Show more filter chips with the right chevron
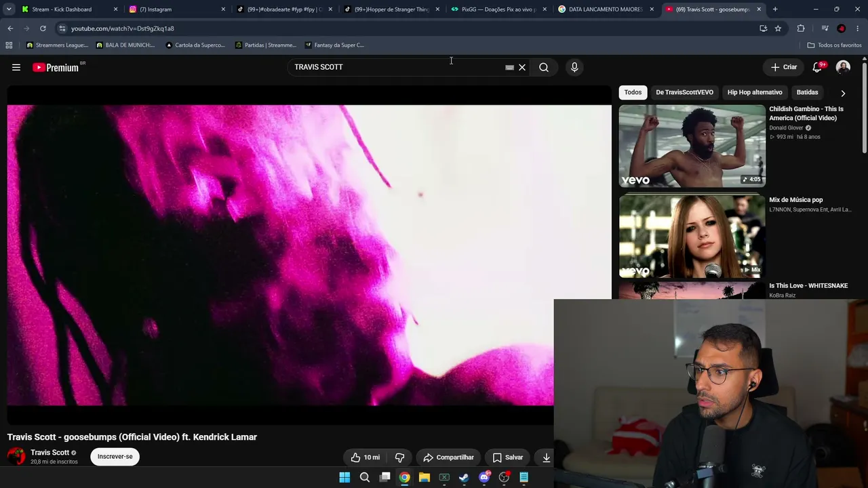The image size is (868, 488). coord(843,93)
